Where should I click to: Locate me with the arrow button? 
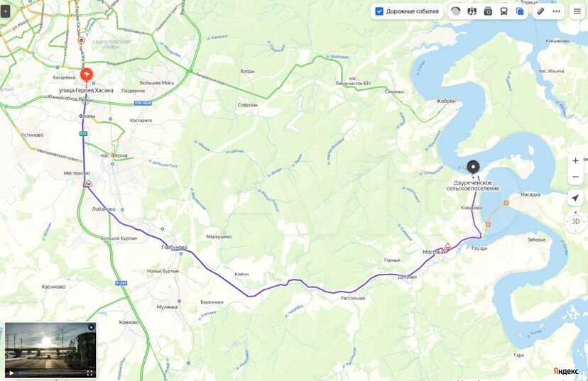click(575, 198)
